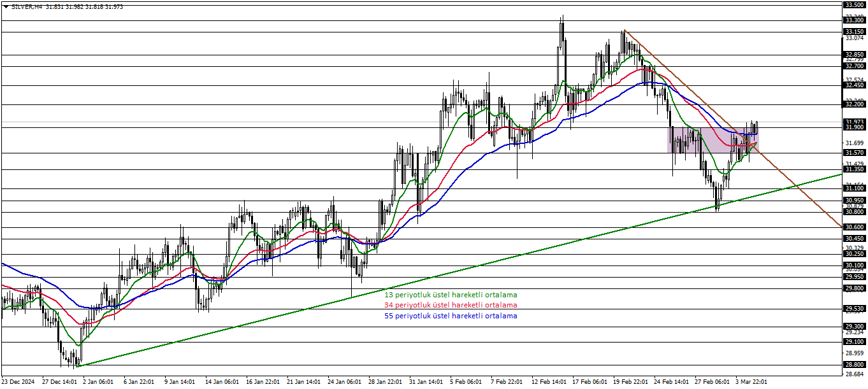868x389 pixels.
Task: Click the 24 Feb 14:01 time label
Action: click(670, 382)
